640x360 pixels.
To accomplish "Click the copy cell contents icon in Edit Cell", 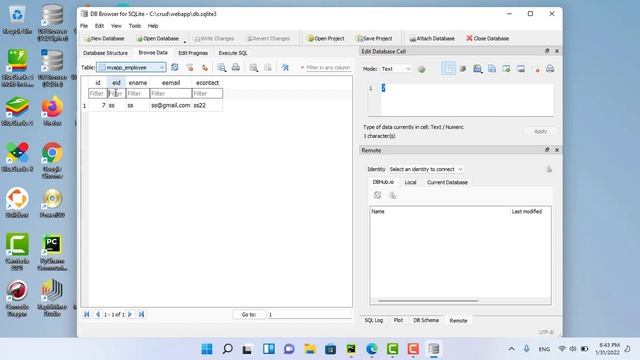I will point(492,69).
